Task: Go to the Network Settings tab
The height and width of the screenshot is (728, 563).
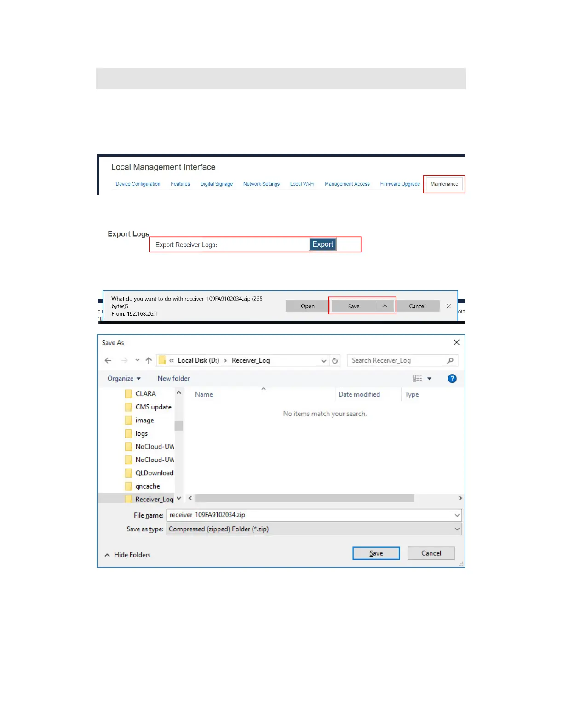Action: pos(261,184)
